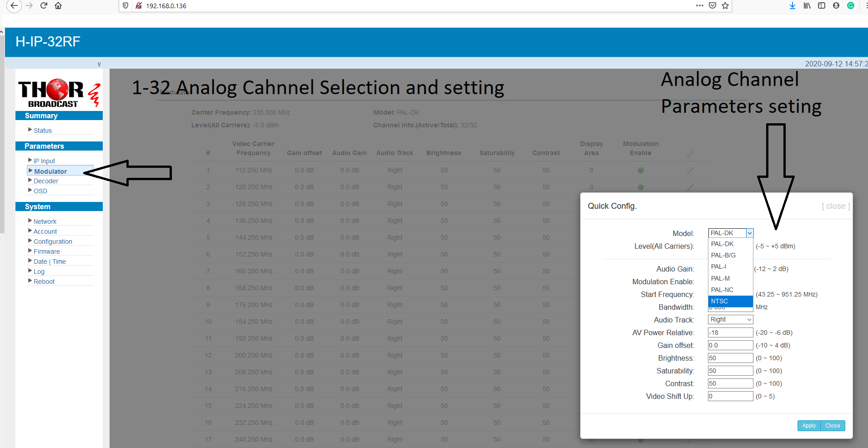
Task: Click pencil edit icon in table header
Action: tap(690, 154)
